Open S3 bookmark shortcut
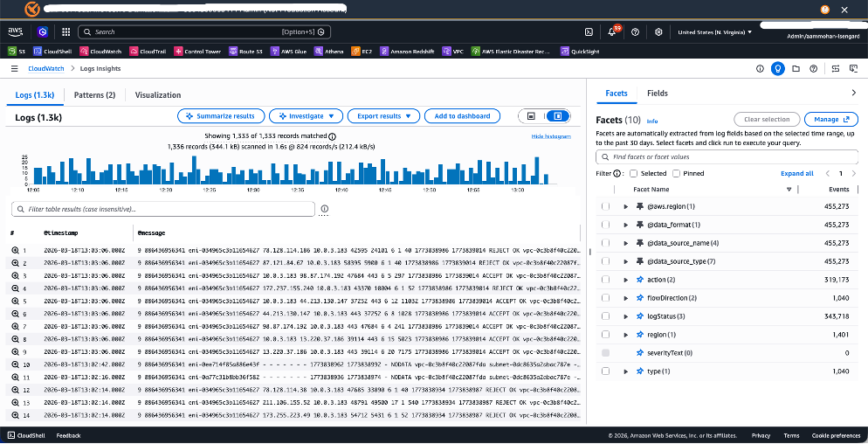Screen dimensions: 868x444 click(x=17, y=52)
